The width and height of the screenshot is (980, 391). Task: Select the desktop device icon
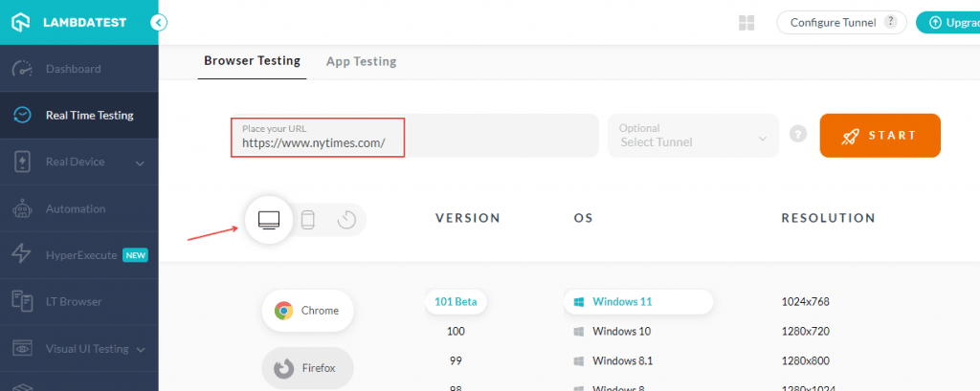pos(269,220)
